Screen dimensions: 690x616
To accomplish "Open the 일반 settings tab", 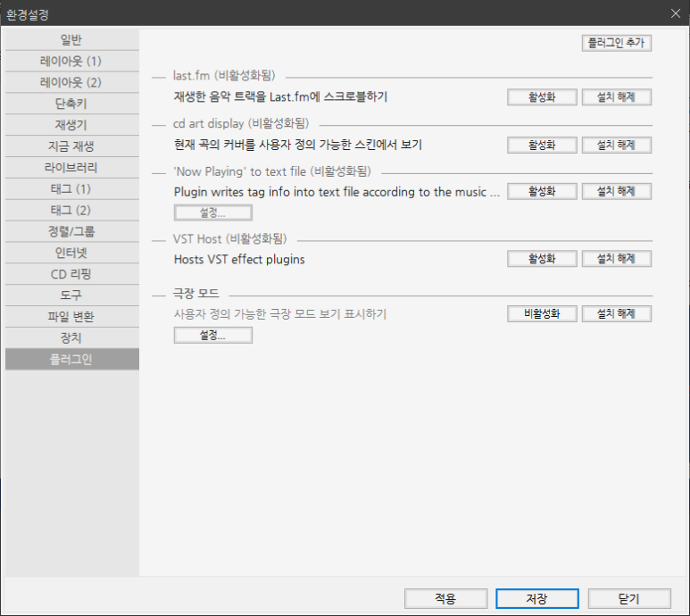I will (72, 39).
